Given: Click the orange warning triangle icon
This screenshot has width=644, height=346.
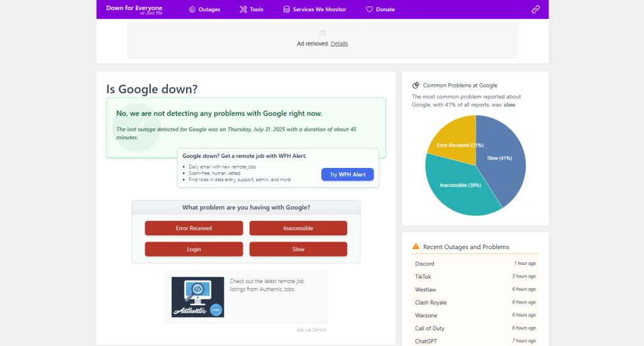Looking at the screenshot, I should (416, 247).
